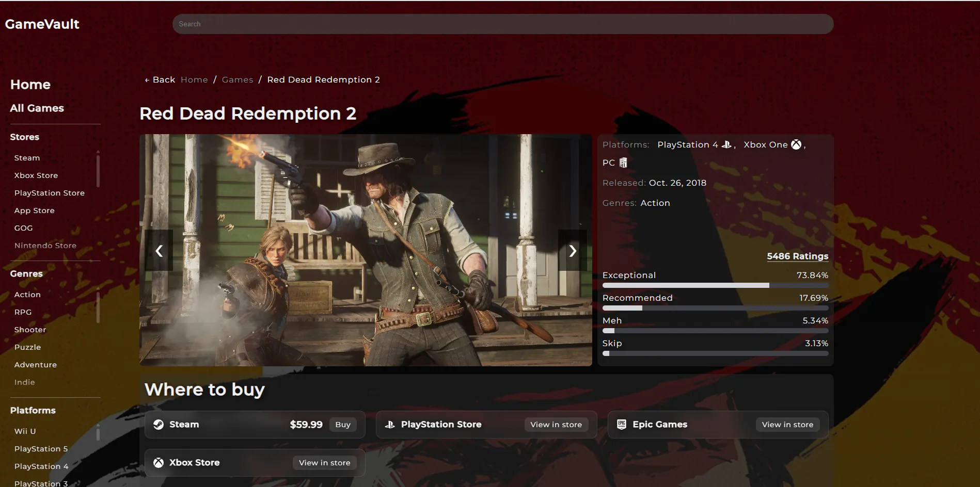The height and width of the screenshot is (487, 980).
Task: Click the Red Dead Redemption 2 page title
Action: click(x=248, y=113)
